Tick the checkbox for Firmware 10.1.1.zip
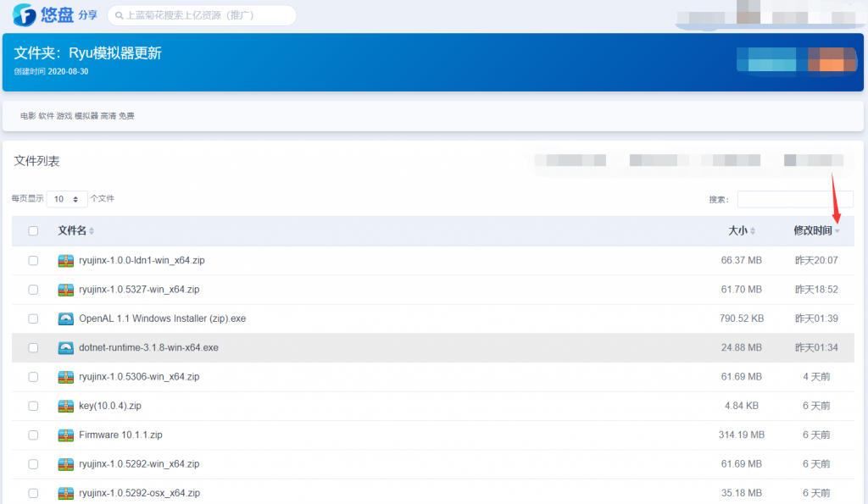The image size is (868, 504). tap(33, 435)
